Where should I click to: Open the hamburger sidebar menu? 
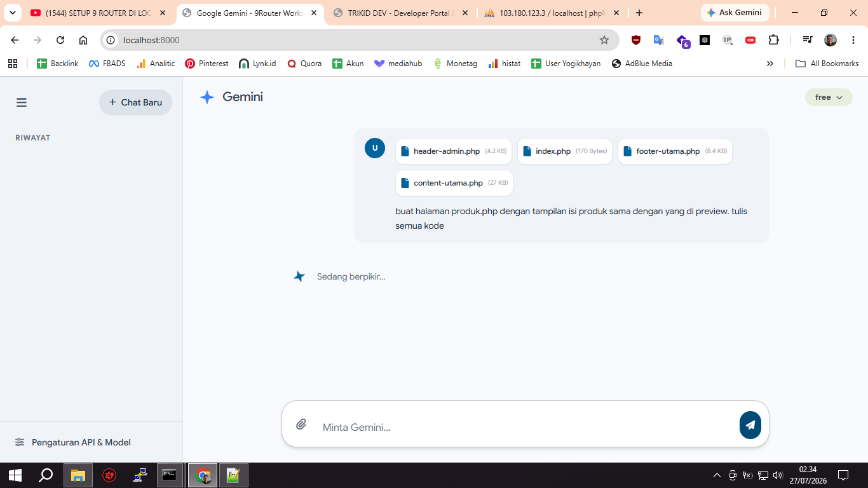22,102
